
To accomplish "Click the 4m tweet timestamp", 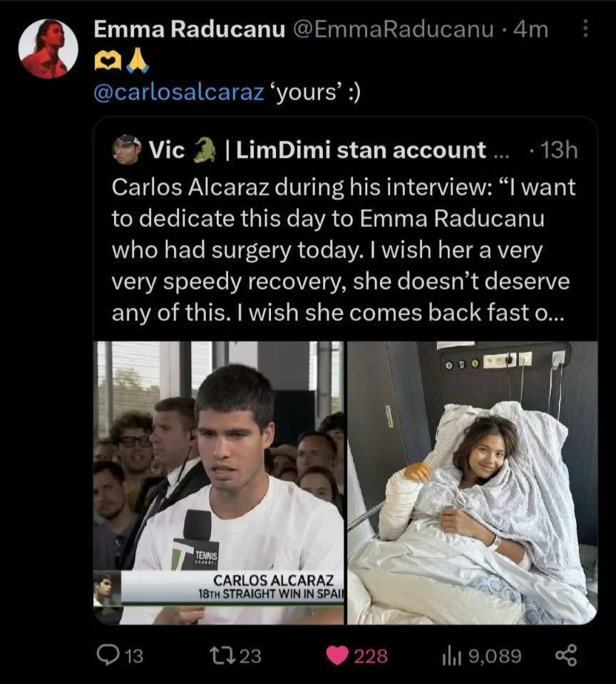I will click(531, 29).
